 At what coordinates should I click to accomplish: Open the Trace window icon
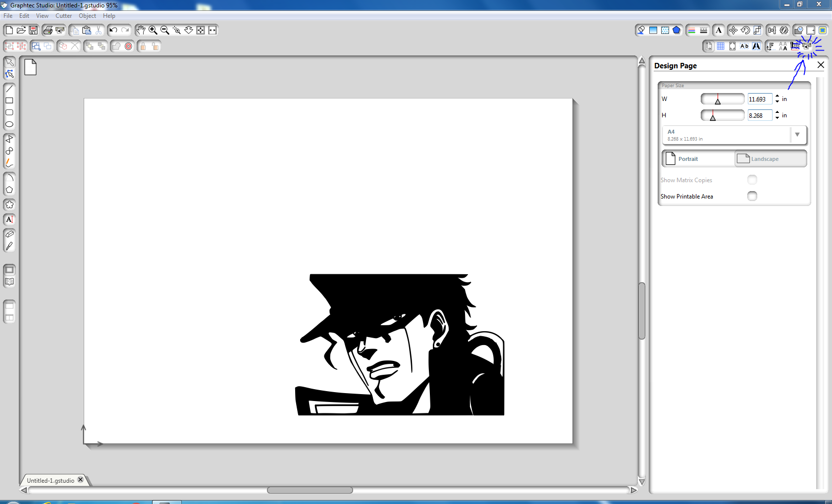point(823,30)
